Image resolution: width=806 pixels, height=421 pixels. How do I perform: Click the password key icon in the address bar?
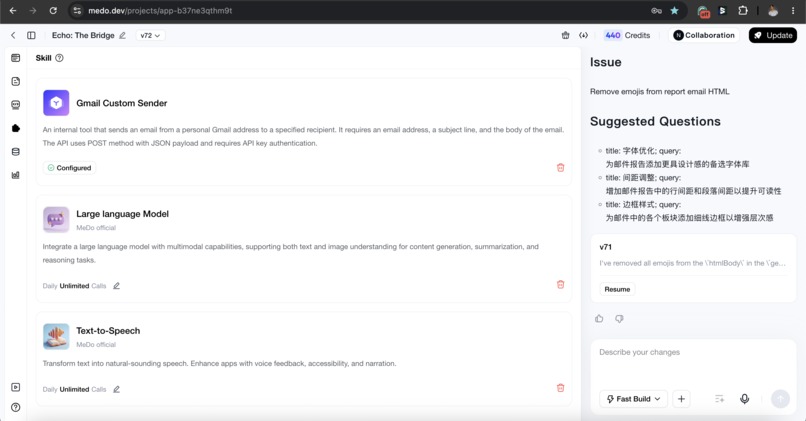coord(656,10)
